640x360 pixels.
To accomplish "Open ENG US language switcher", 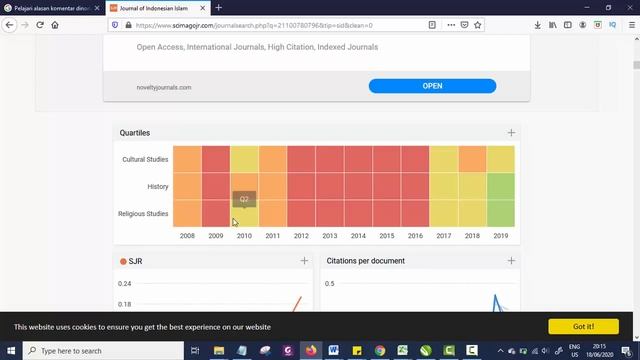I will (x=574, y=351).
